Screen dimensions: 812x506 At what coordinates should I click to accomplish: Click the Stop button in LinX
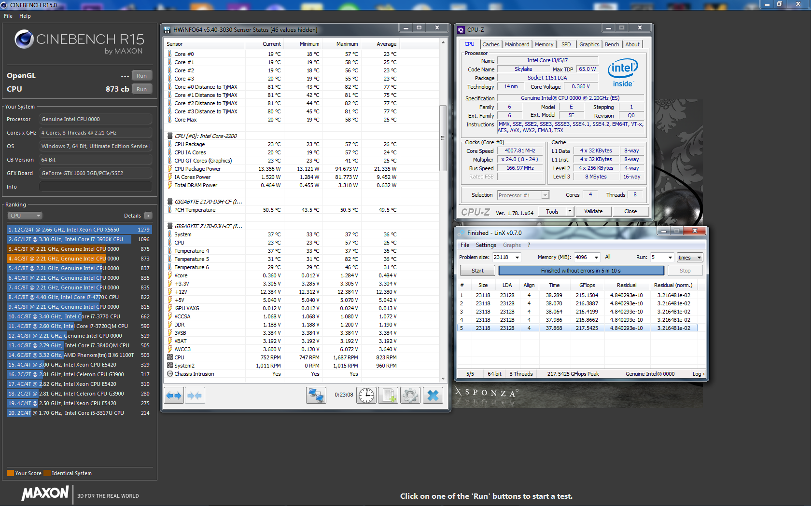(x=685, y=271)
